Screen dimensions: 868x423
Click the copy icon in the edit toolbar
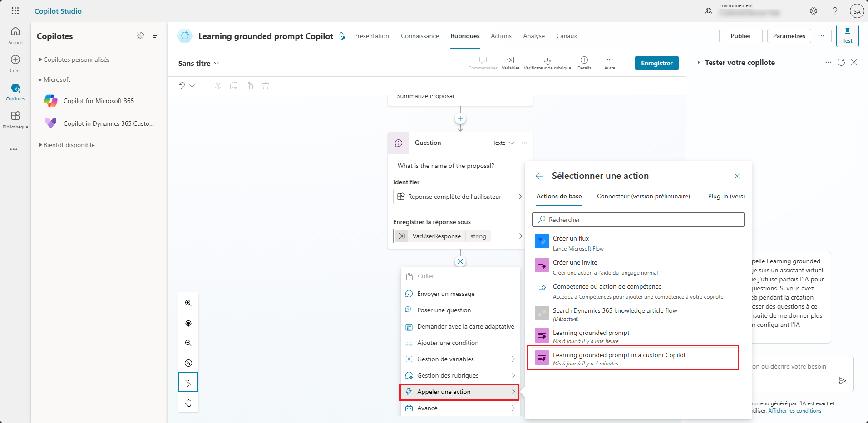click(234, 86)
